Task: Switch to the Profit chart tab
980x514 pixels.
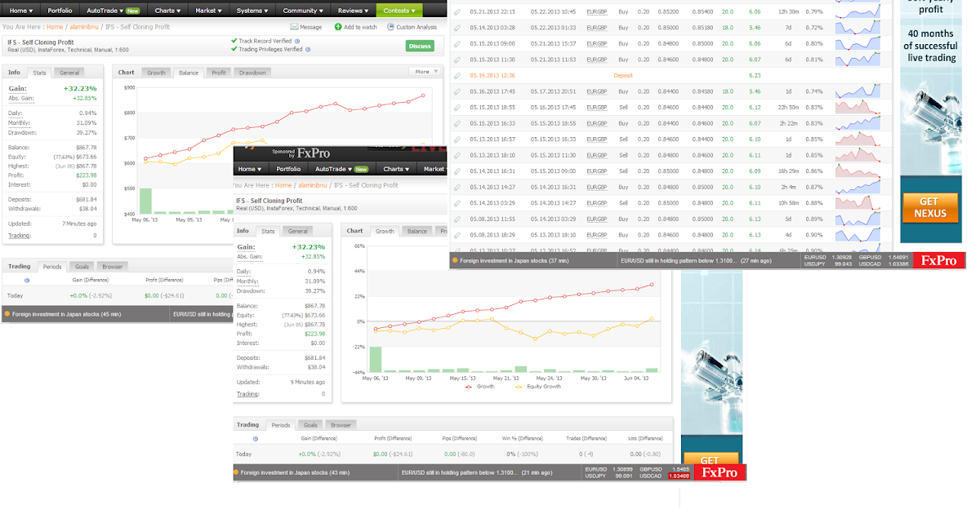Action: (x=219, y=73)
